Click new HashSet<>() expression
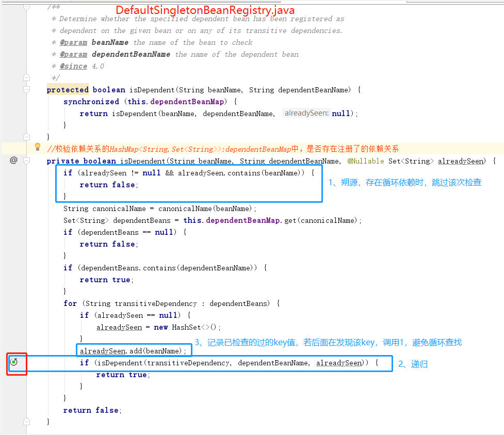 pyautogui.click(x=185, y=327)
